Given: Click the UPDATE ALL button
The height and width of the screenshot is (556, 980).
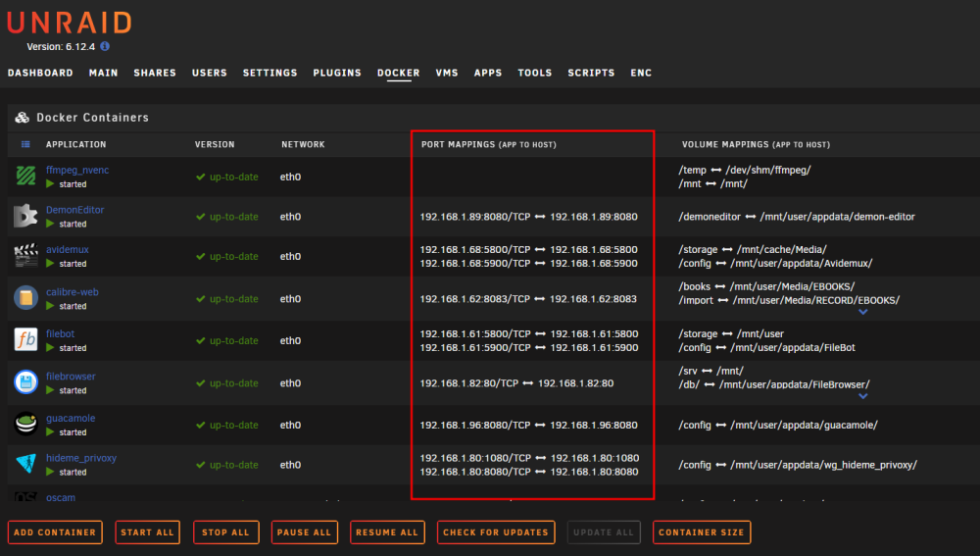Looking at the screenshot, I should coord(604,532).
